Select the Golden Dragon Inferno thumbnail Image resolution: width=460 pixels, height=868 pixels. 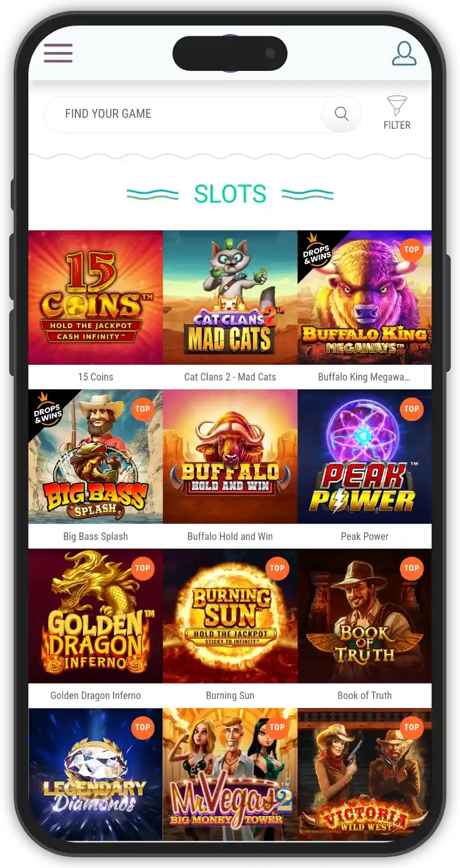coord(95,616)
